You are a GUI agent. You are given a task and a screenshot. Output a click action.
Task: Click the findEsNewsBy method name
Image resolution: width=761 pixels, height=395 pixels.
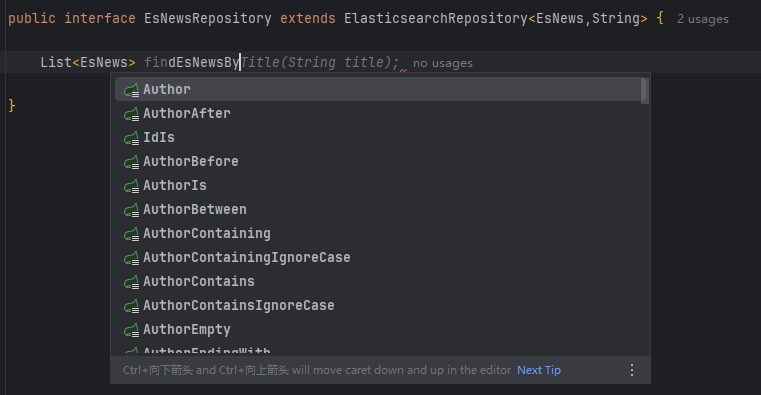(x=192, y=62)
